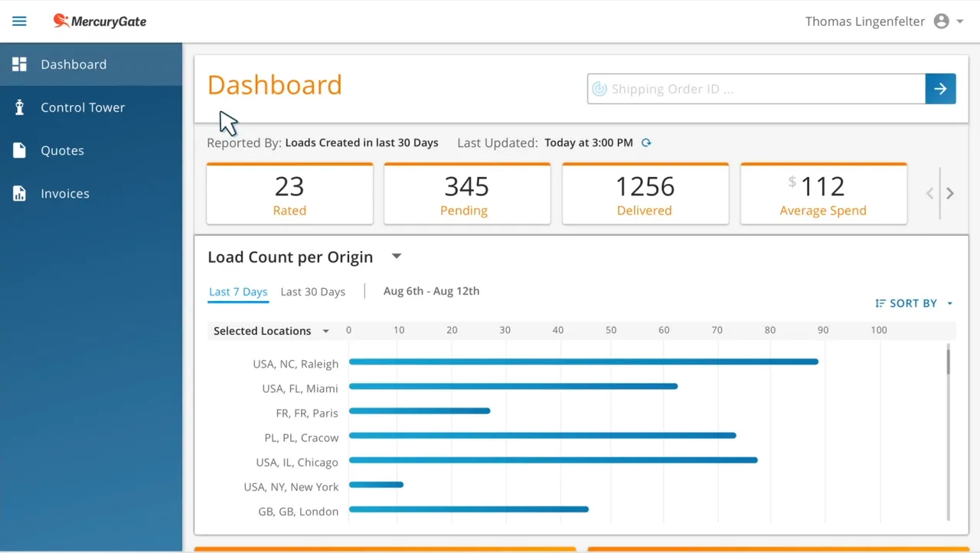The height and width of the screenshot is (553, 980).
Task: Click the USA, IL, Chicago bar
Action: point(553,460)
